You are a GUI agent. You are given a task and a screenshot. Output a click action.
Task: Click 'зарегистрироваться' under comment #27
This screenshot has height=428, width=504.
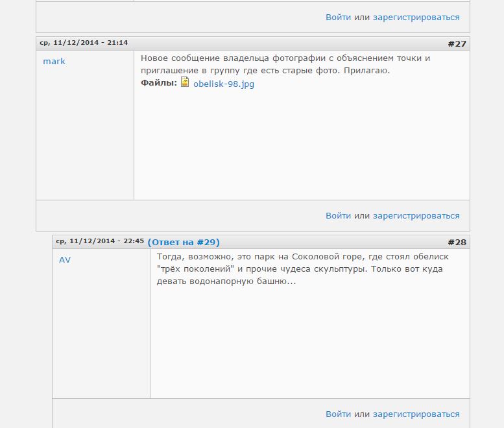point(416,216)
